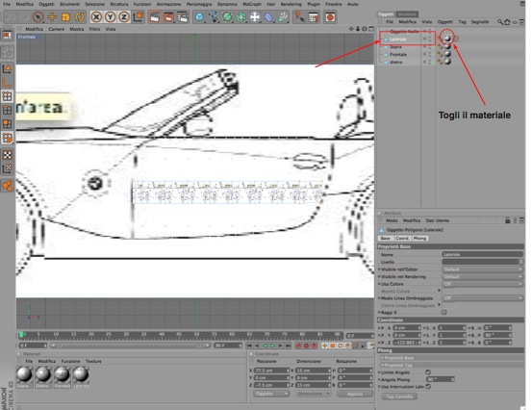The image size is (532, 410).
Task: Toggle Usa Interruzioni Lato checkbox
Action: 428,387
